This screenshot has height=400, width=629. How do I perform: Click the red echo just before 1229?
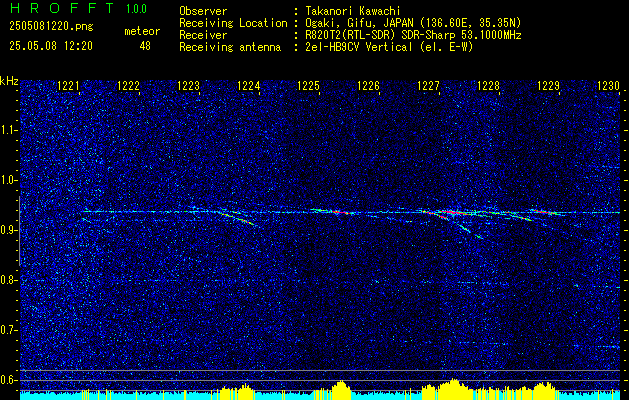point(542,211)
